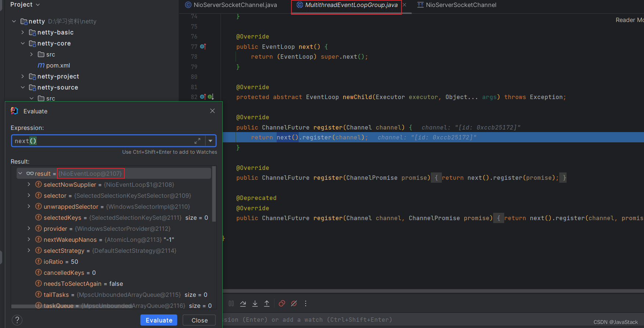Click the implemented-in gutter icon on line 82
This screenshot has height=328, width=644.
coord(211,97)
